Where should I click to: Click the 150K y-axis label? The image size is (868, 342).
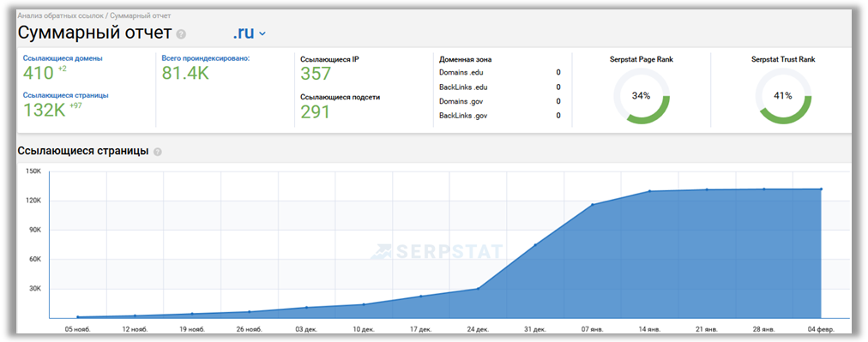click(x=33, y=171)
